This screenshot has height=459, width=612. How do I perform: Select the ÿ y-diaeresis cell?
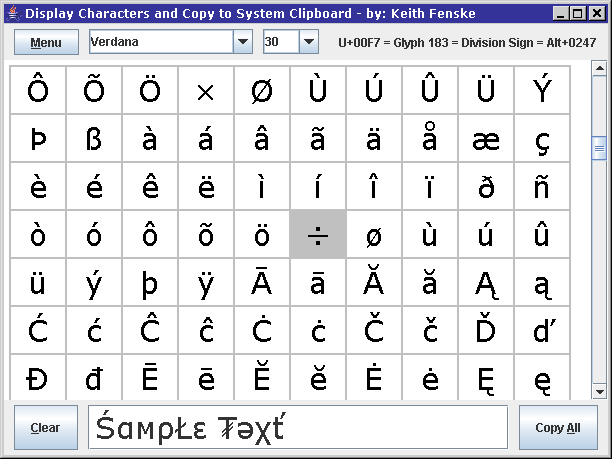pyautogui.click(x=206, y=283)
